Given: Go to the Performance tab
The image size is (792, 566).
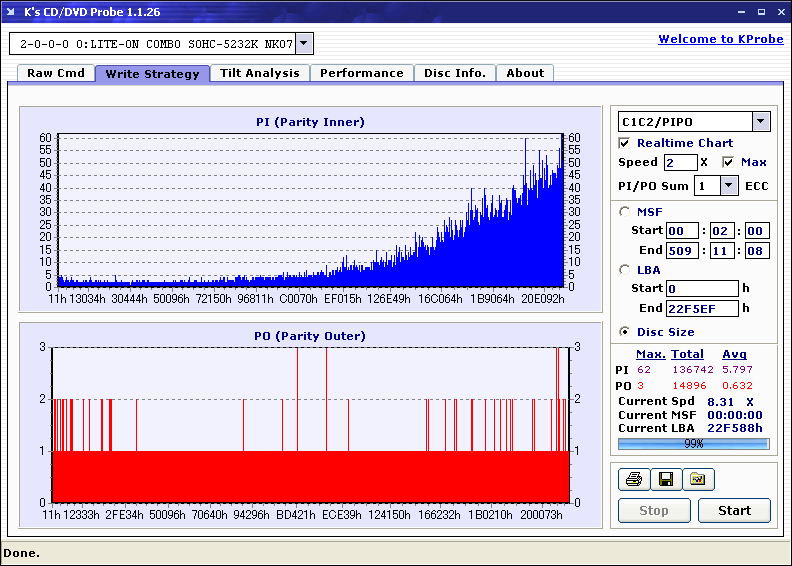Looking at the screenshot, I should pos(362,73).
